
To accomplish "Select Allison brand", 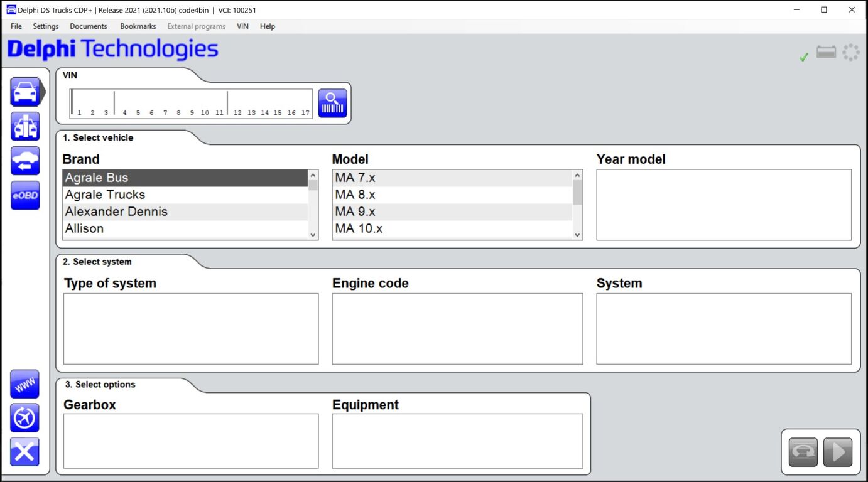I will (x=185, y=229).
